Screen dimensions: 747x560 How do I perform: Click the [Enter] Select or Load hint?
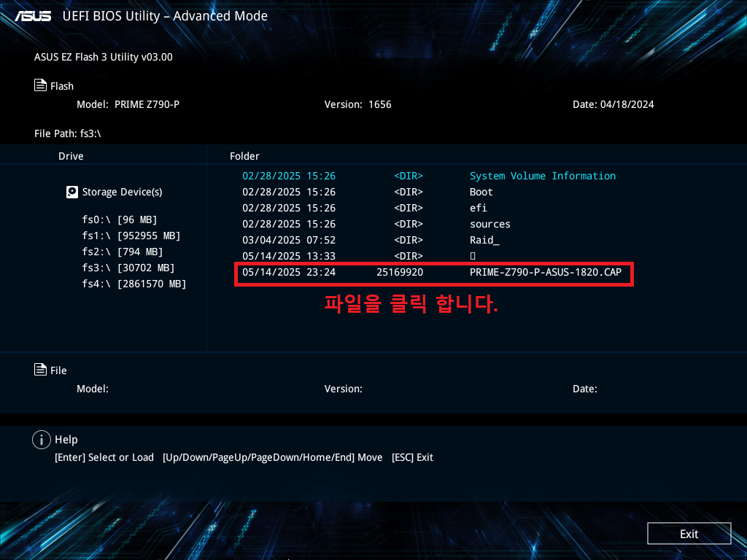click(104, 457)
